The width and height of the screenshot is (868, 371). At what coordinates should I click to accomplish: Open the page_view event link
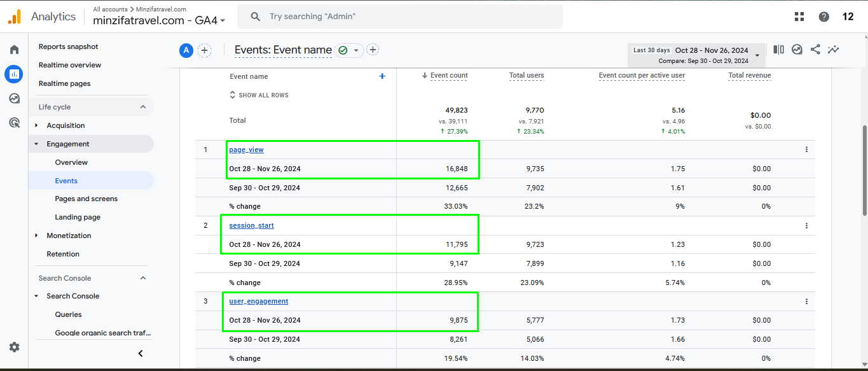(246, 149)
